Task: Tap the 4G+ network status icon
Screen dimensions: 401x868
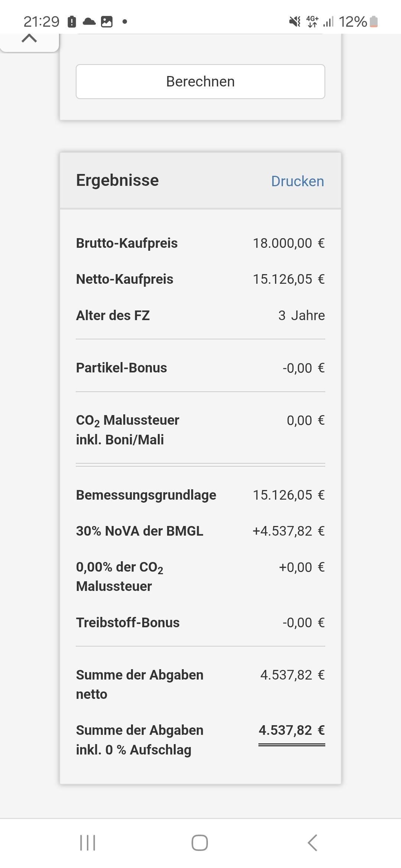Action: click(312, 22)
